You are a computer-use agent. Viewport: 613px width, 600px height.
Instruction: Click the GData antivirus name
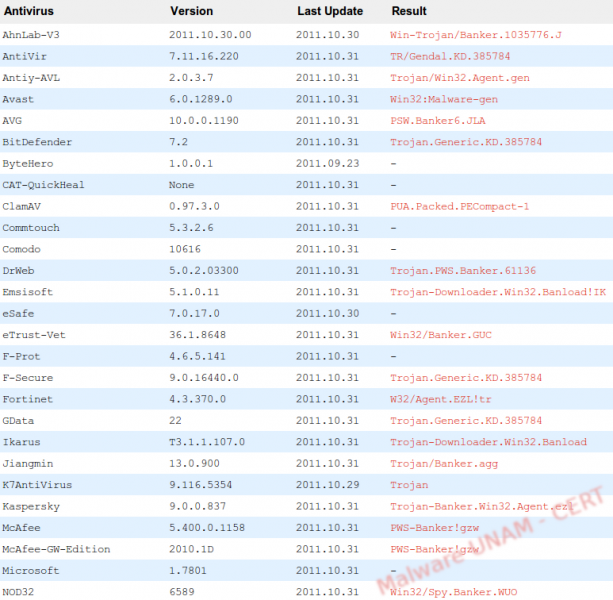18,421
